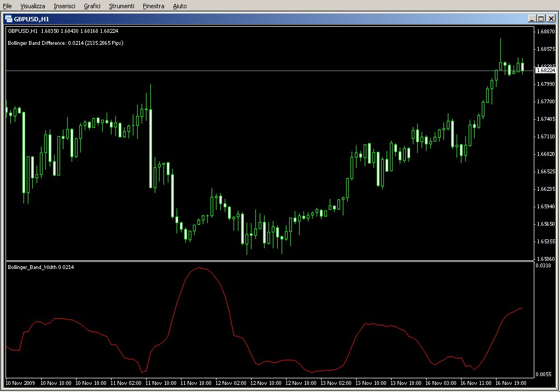Click the 16 Nov 11:00 time label
560x392 pixels.
tap(476, 383)
